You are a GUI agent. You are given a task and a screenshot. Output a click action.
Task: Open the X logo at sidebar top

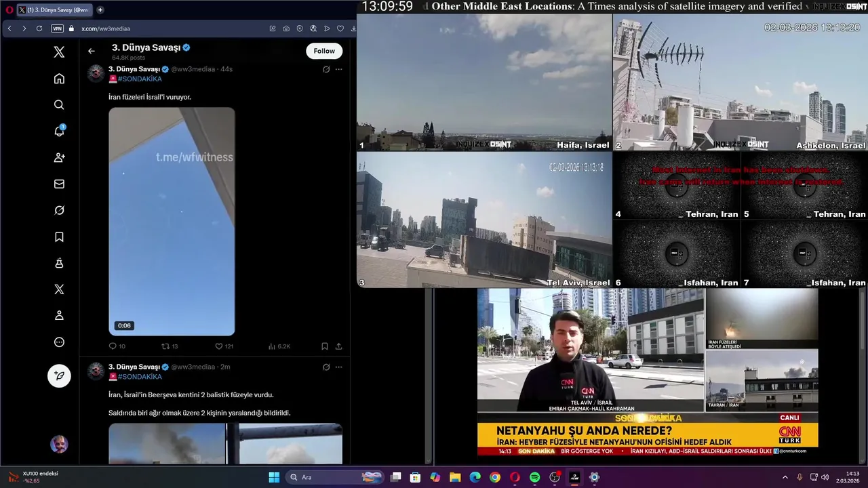coord(59,52)
